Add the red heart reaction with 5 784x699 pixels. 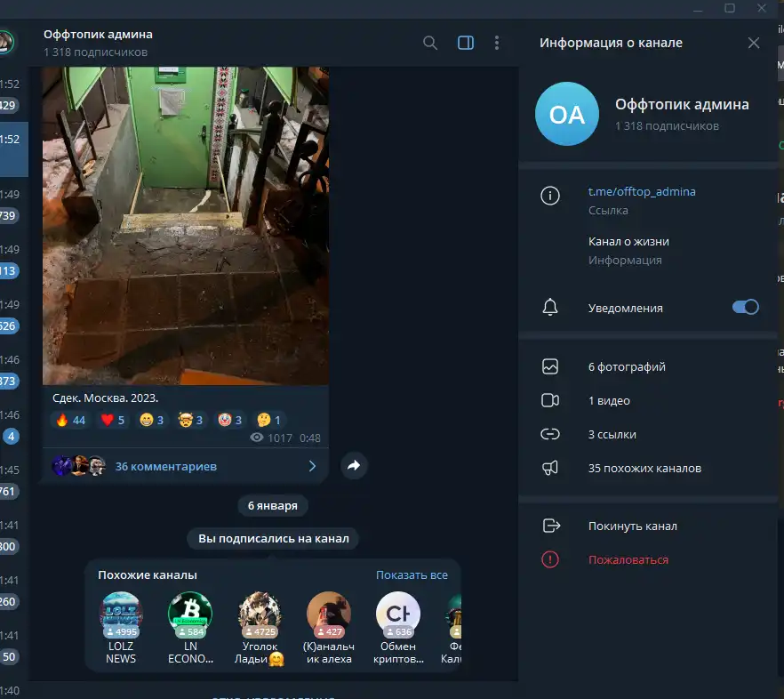pos(113,421)
